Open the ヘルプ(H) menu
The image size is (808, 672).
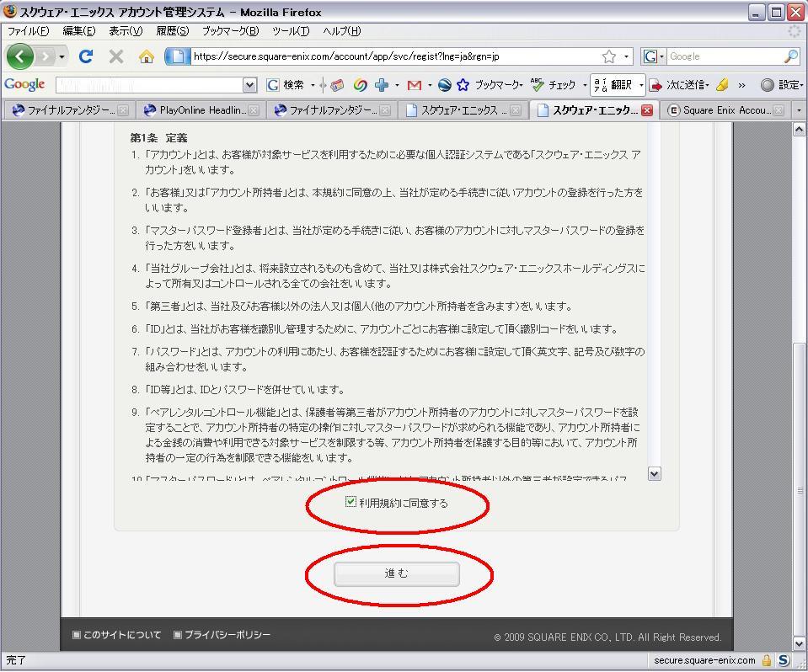[341, 31]
